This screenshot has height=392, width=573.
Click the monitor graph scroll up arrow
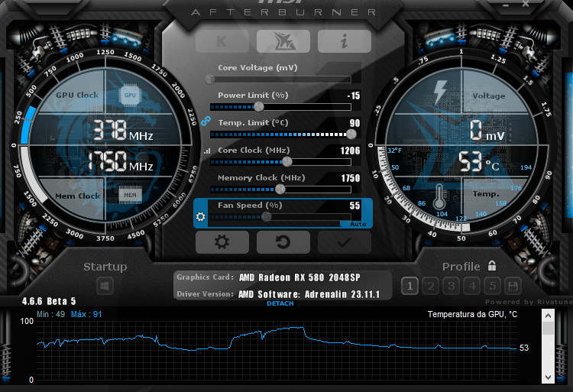[548, 316]
